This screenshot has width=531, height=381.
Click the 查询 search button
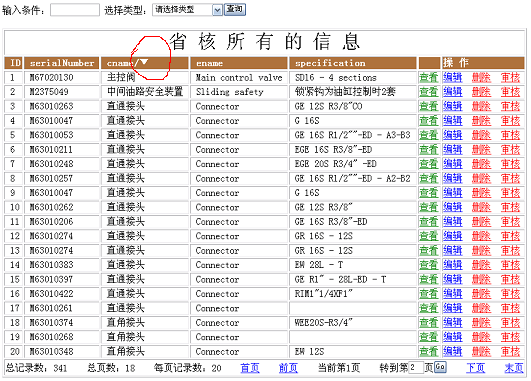click(235, 9)
